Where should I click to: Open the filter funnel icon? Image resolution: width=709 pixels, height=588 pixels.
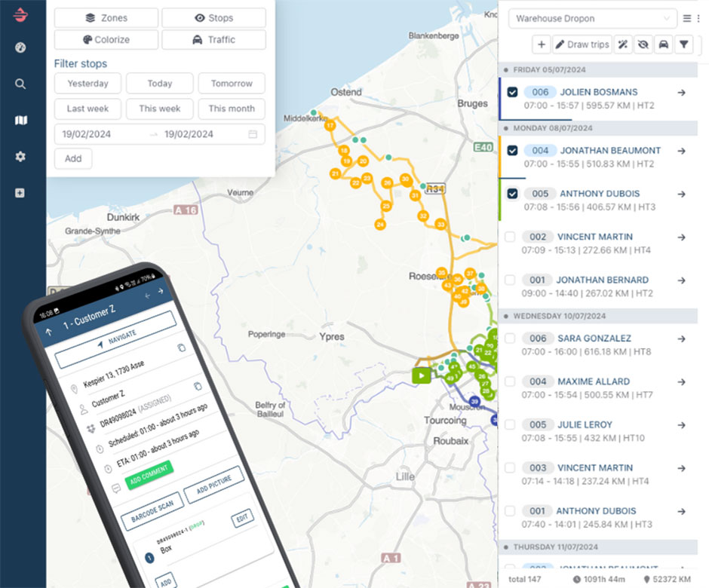(683, 44)
